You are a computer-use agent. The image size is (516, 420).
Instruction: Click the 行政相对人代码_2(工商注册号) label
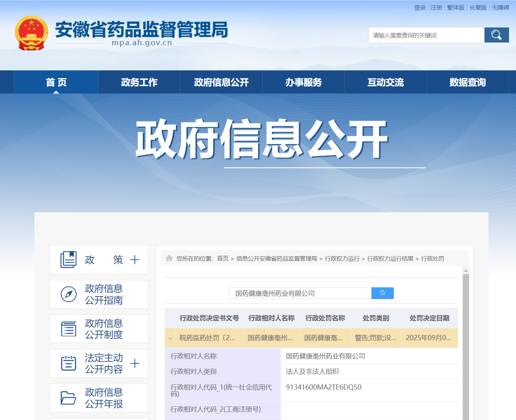pos(216,409)
